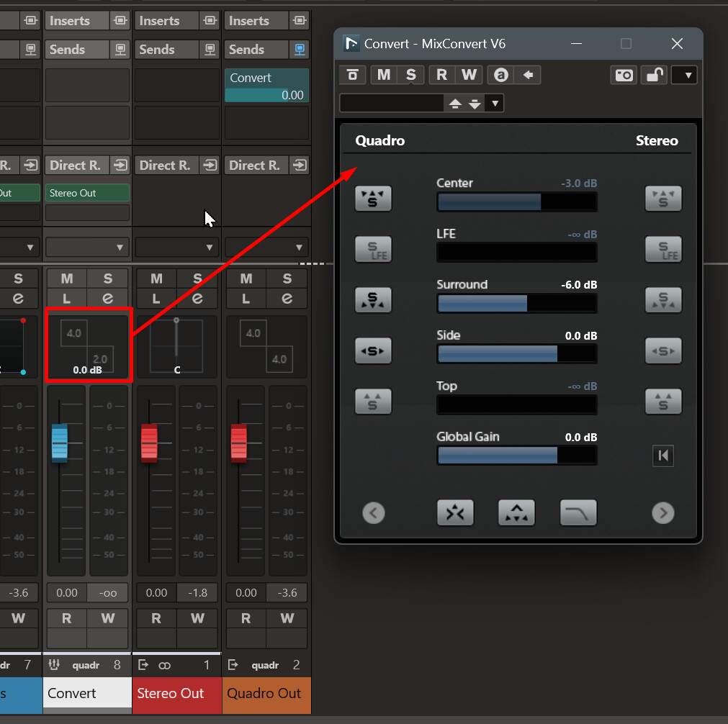Image resolution: width=728 pixels, height=724 pixels.
Task: Solo the Surround channels on Quadro input
Action: point(373,300)
